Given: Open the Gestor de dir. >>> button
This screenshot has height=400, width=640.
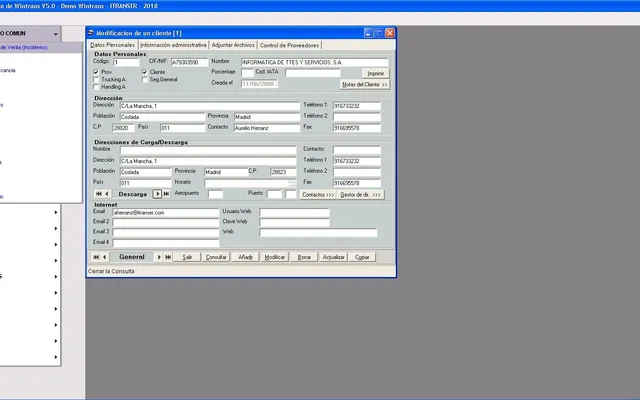Looking at the screenshot, I should pyautogui.click(x=360, y=195).
